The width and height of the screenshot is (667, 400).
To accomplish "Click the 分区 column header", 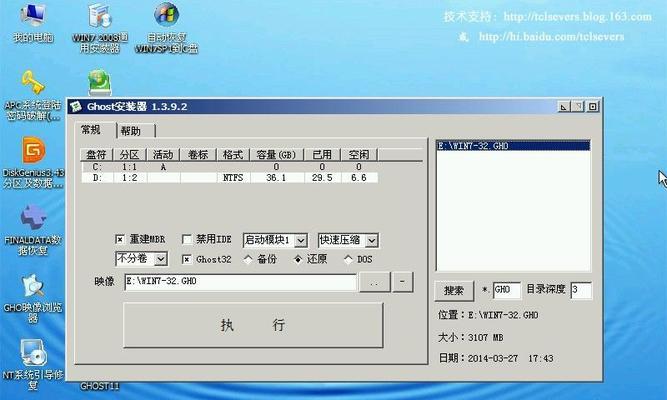I will [x=129, y=154].
